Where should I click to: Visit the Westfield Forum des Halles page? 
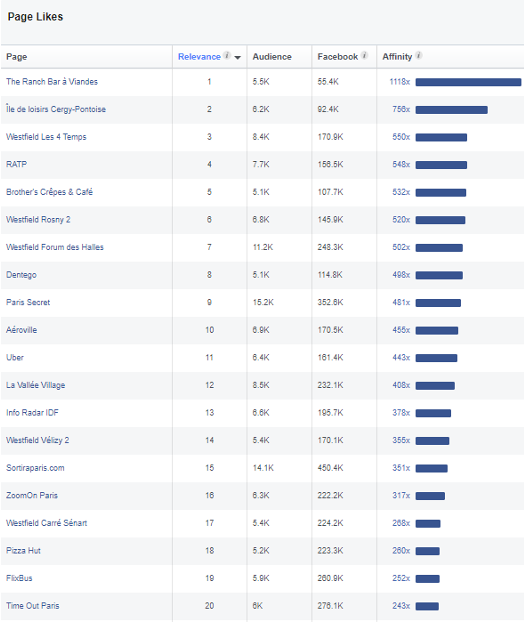55,247
